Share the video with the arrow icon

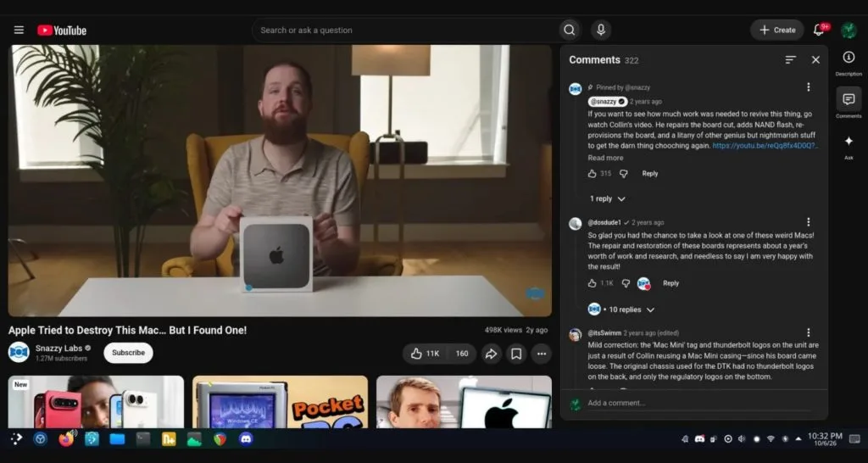(491, 354)
